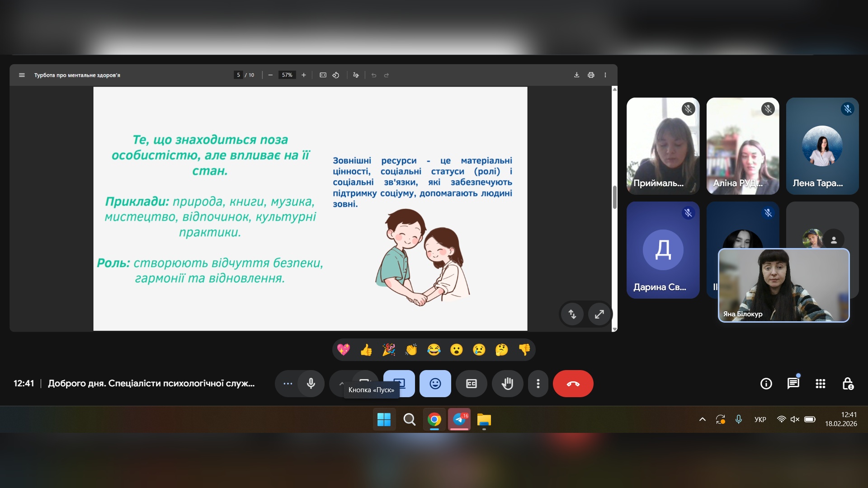Print the PDF presentation
The image size is (868, 488).
[x=591, y=75]
